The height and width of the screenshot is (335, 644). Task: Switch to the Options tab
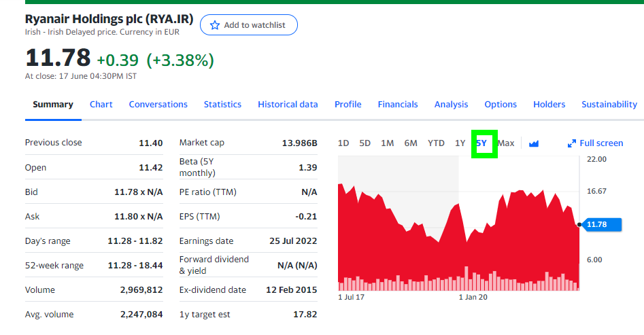click(501, 104)
